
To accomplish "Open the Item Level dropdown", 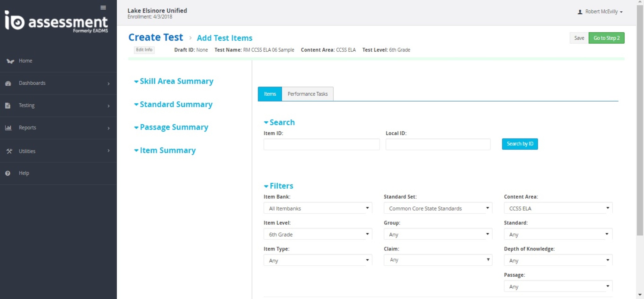I will [318, 234].
